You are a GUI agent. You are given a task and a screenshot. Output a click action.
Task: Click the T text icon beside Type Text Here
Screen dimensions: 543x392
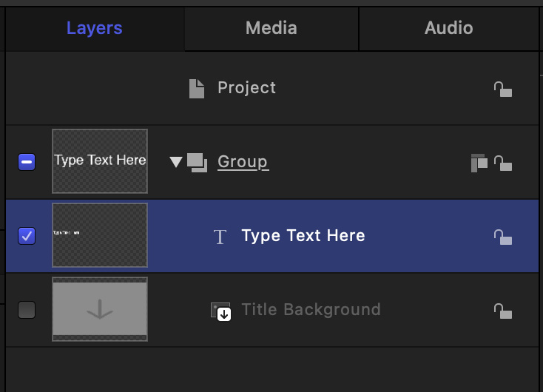click(220, 237)
